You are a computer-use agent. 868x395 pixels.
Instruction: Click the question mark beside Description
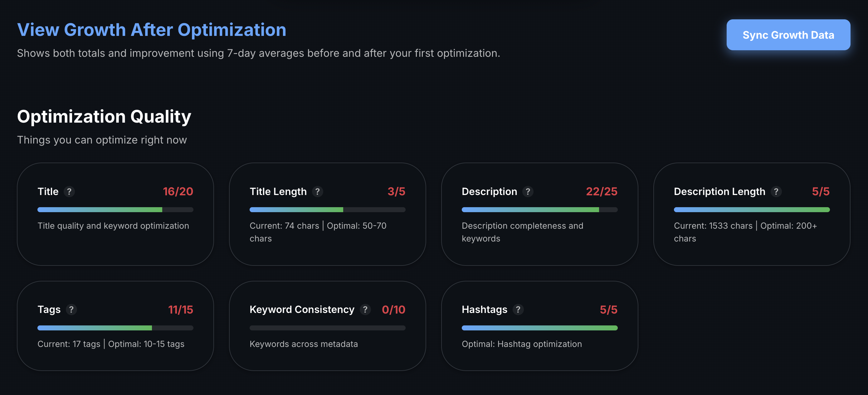pyautogui.click(x=528, y=192)
